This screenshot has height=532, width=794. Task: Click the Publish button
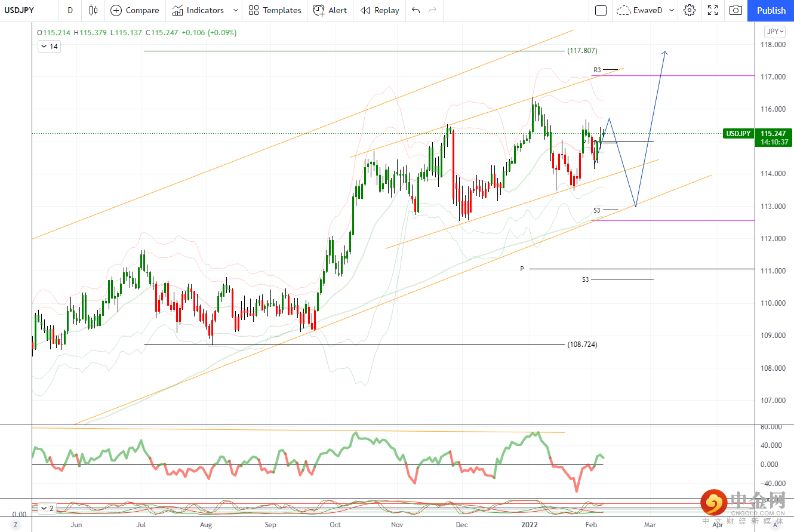[771, 10]
